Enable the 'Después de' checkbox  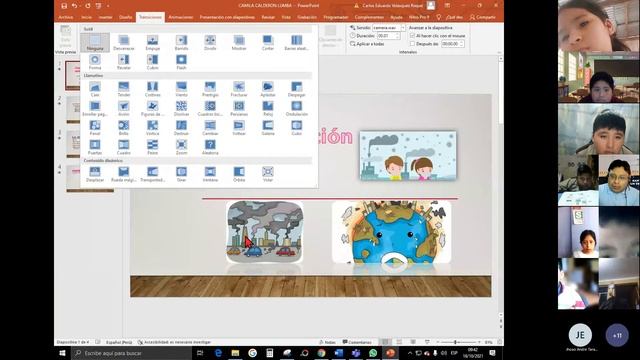[x=412, y=44]
